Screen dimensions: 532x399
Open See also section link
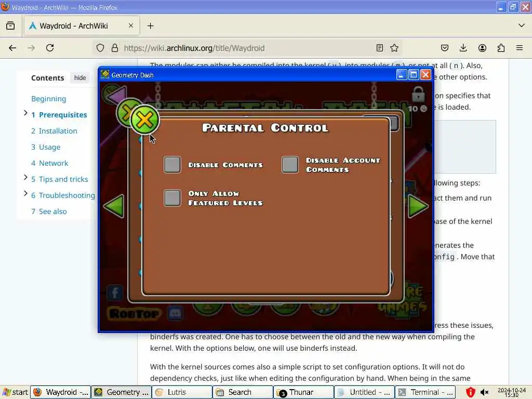click(49, 211)
